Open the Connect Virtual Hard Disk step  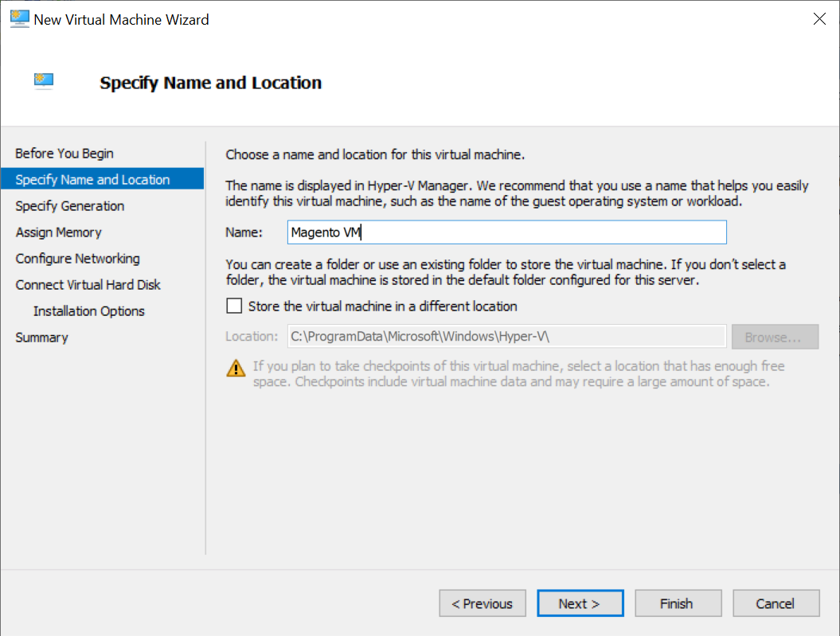point(88,284)
